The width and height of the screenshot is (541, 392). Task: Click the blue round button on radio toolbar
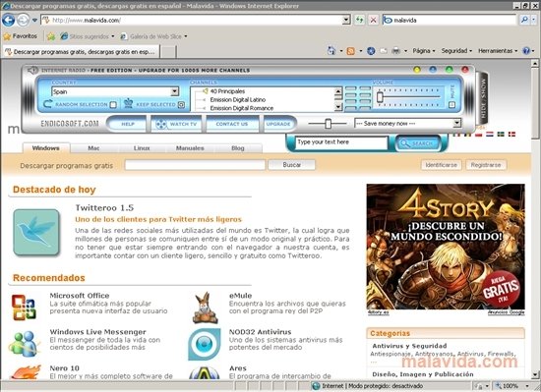[433, 70]
